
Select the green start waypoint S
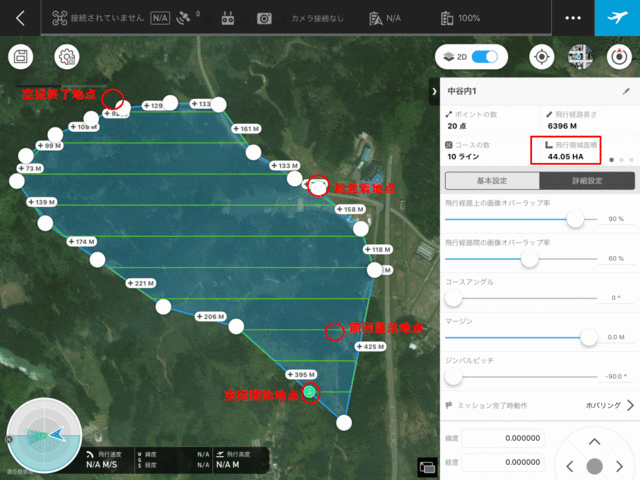coord(310,392)
